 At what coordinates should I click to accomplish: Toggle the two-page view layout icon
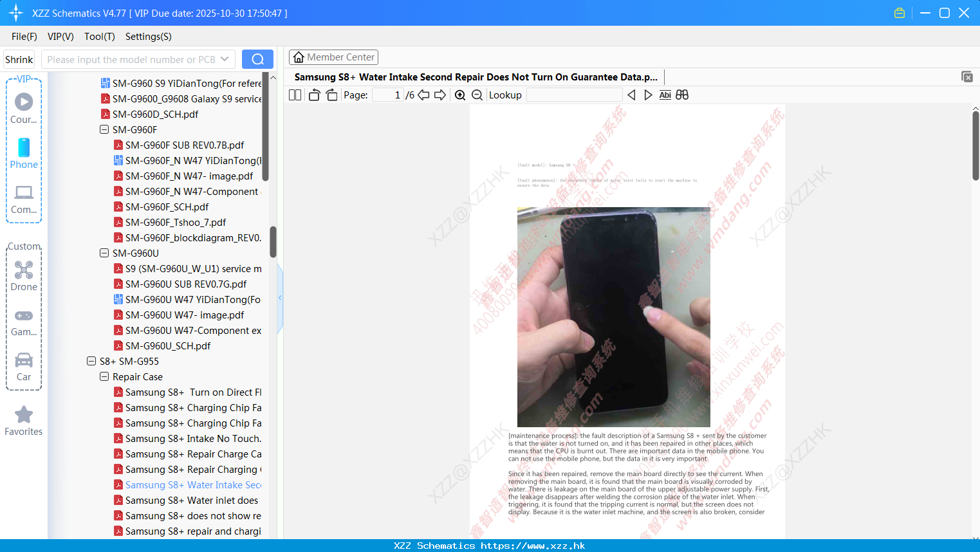tap(295, 95)
